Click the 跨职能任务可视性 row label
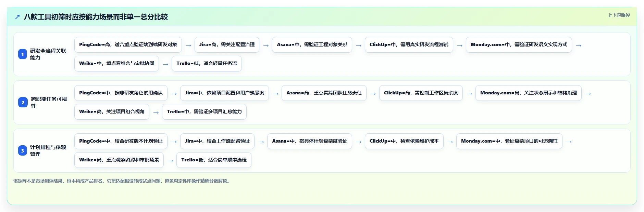The image size is (644, 212). click(x=49, y=103)
